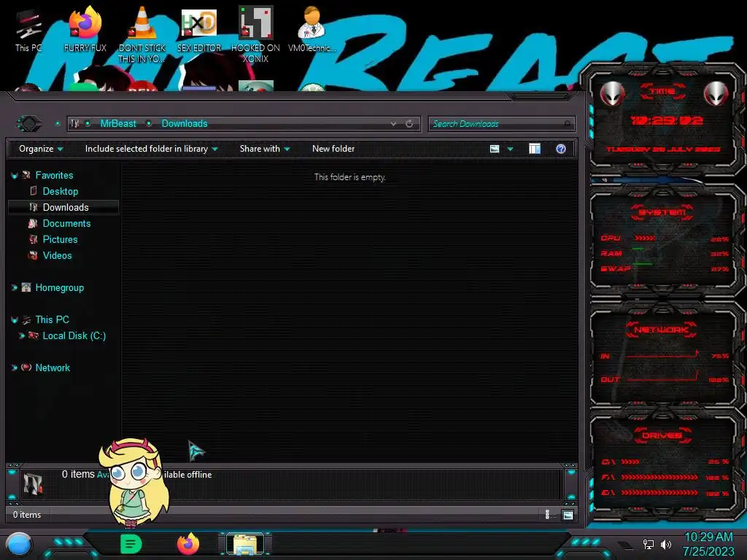
Task: Click the 'This folder is empty.' message
Action: click(349, 177)
